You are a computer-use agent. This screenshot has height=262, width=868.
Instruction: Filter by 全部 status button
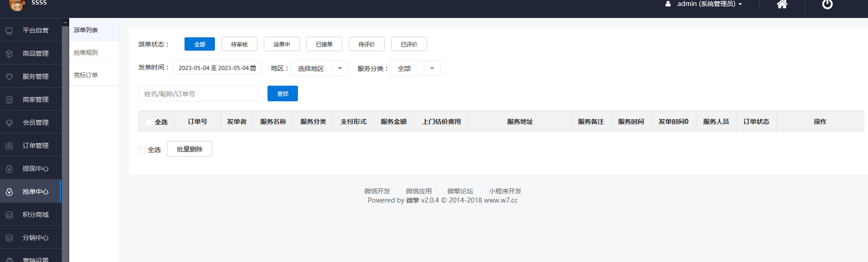click(x=200, y=44)
